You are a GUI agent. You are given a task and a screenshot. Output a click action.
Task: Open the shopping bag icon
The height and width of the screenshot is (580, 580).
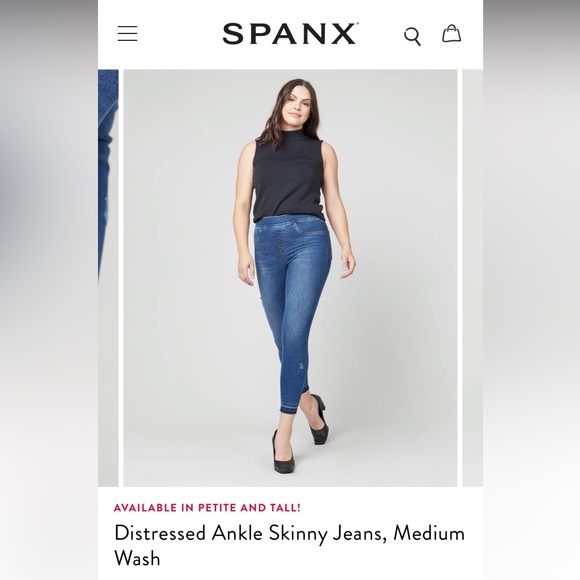click(x=452, y=34)
